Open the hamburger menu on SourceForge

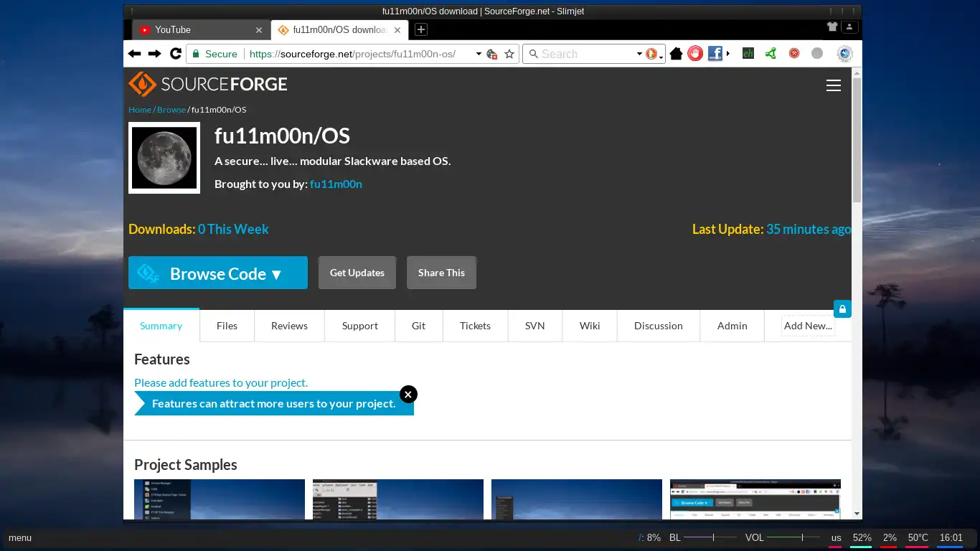(x=833, y=85)
